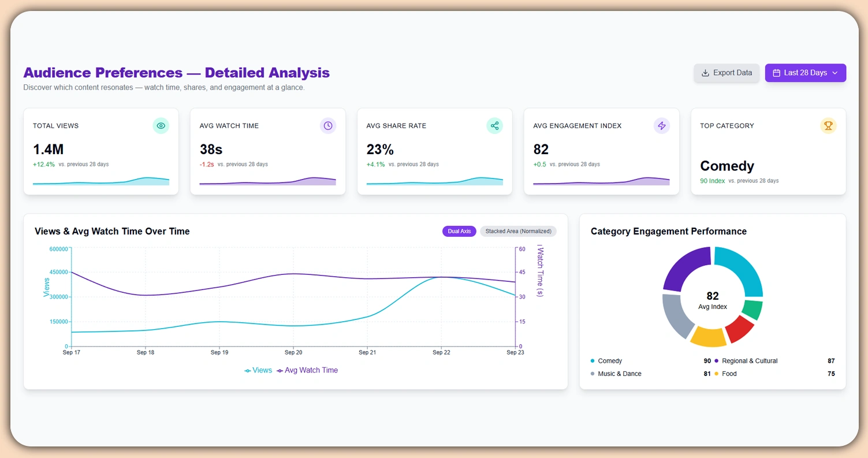Open the Food category legend entry
The height and width of the screenshot is (458, 868).
[x=728, y=374]
